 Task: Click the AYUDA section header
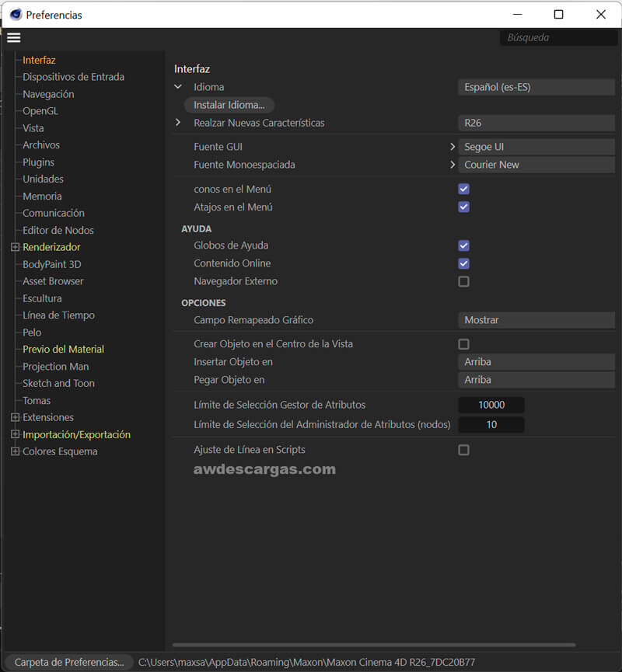click(x=197, y=229)
